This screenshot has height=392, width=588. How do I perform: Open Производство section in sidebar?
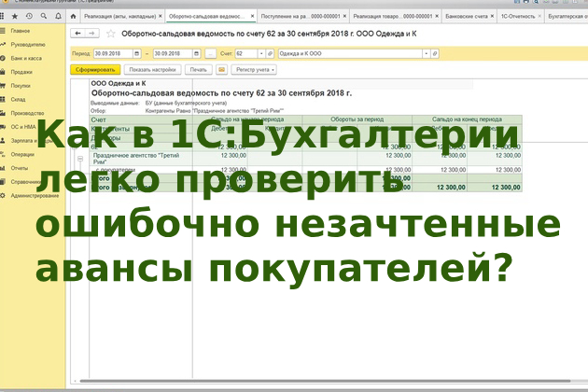(27, 113)
